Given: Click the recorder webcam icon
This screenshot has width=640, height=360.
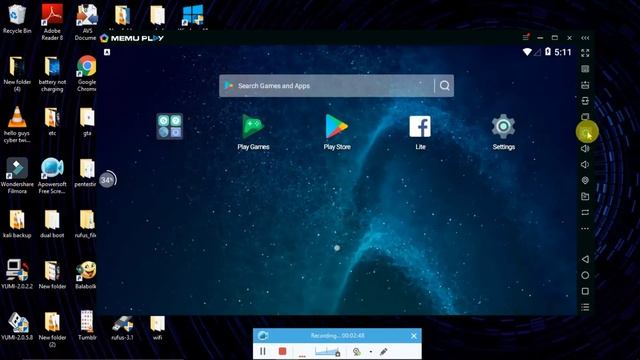Looking at the screenshot, I should [356, 351].
